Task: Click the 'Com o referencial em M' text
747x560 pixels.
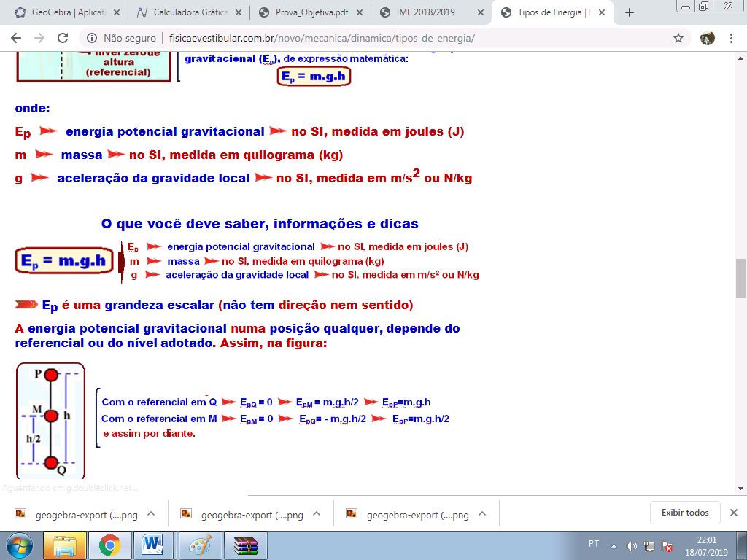Action: (159, 419)
